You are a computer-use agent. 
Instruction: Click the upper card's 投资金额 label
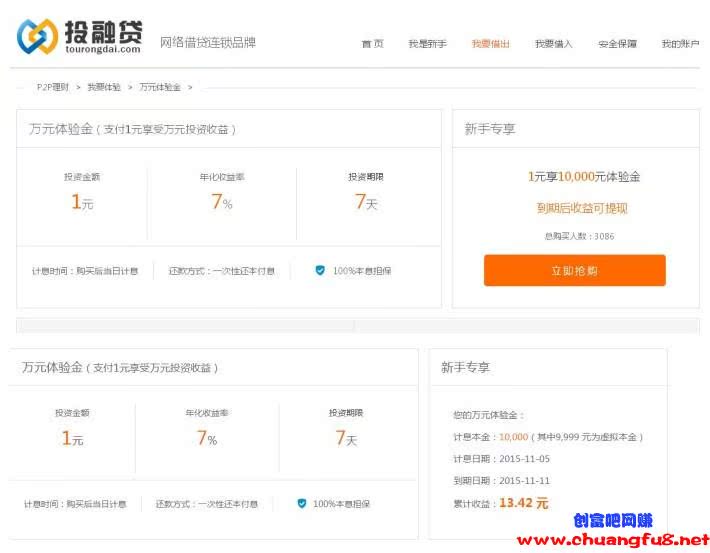click(82, 177)
